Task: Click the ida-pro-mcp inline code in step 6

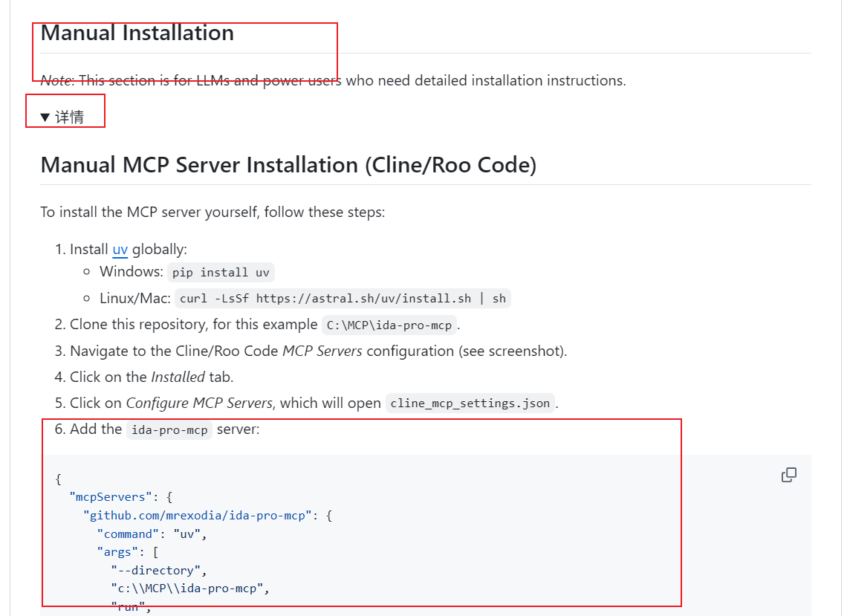Action: tap(169, 430)
